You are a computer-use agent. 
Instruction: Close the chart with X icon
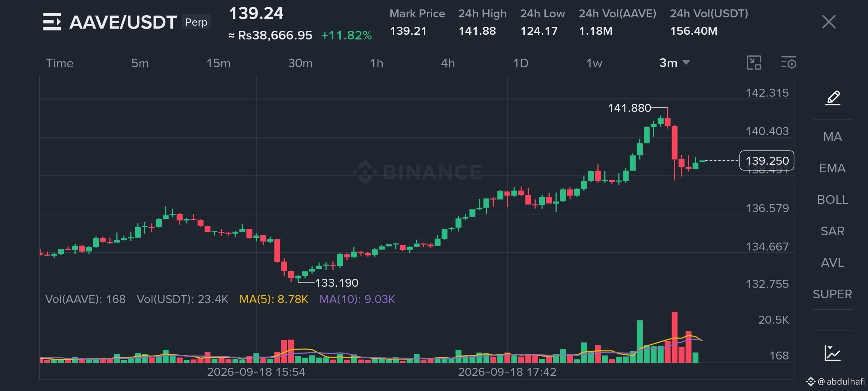tap(829, 22)
